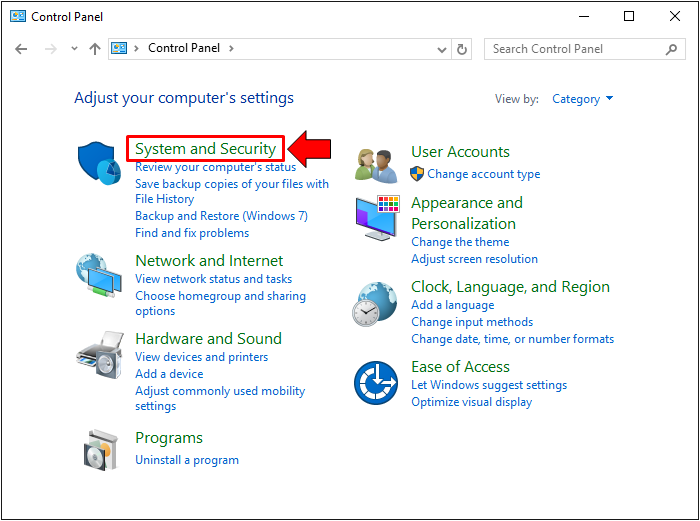Click chevron before Control Panel in address bar
The width and height of the screenshot is (700, 521).
pos(137,48)
